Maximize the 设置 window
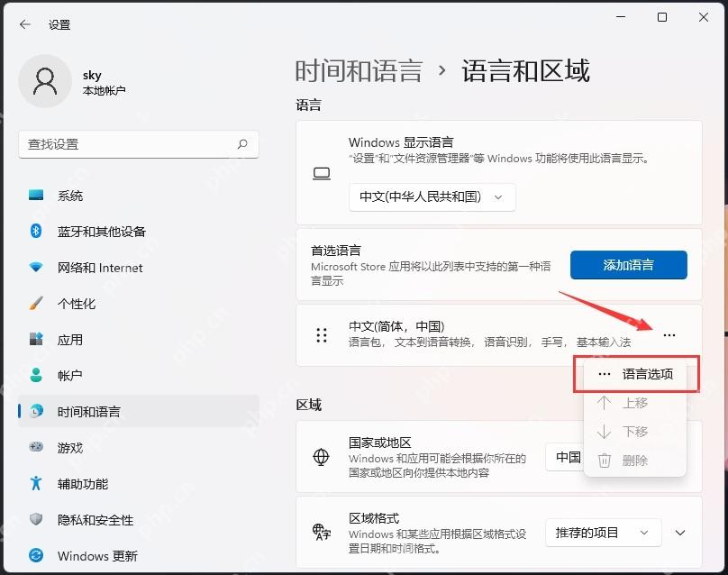The image size is (728, 575). point(662,17)
